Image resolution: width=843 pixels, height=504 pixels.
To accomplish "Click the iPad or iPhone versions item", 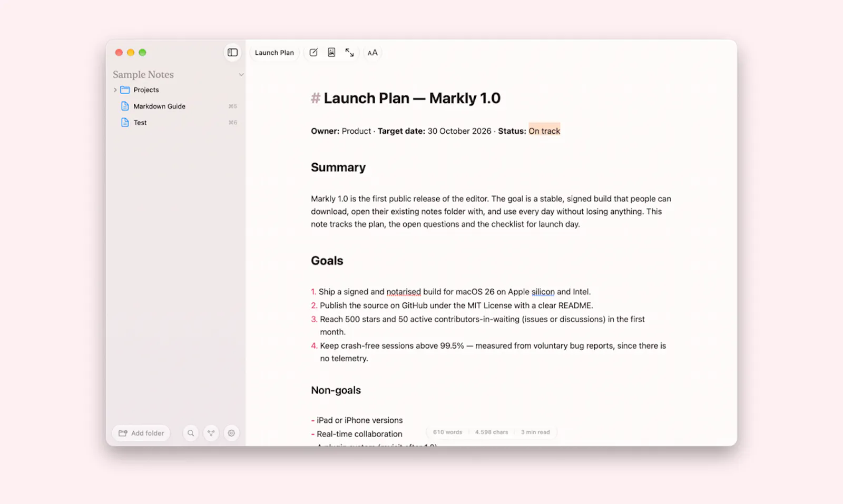I will pyautogui.click(x=360, y=420).
